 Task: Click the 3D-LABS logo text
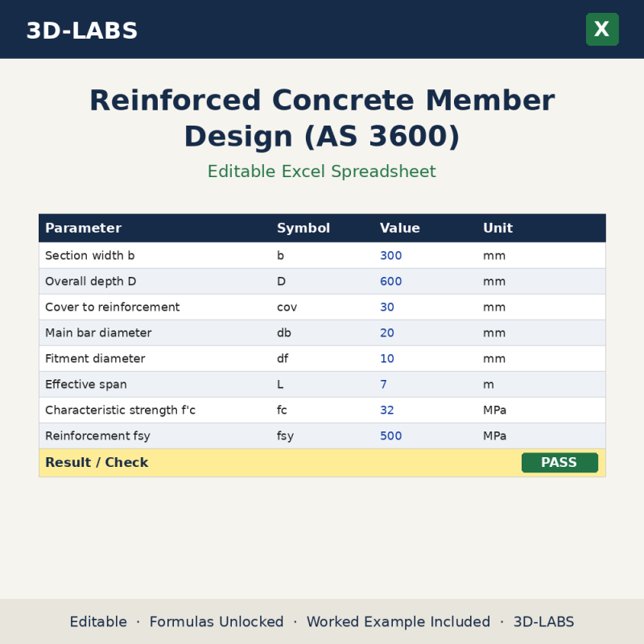click(82, 31)
